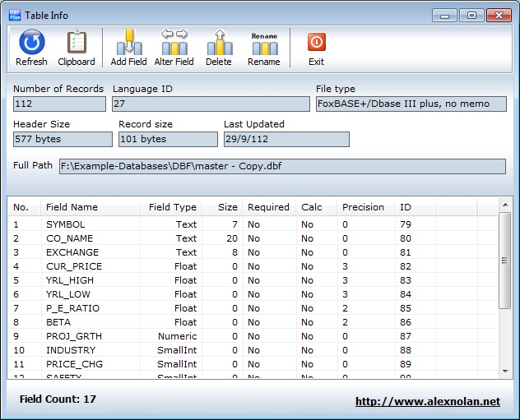Click the field list scrollbar thumb

pos(505,261)
